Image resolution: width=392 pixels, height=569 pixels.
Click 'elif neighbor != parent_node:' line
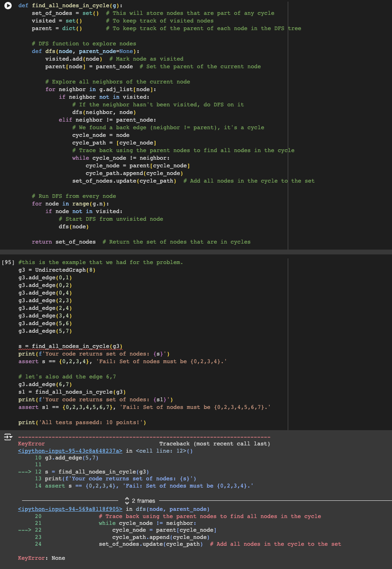pos(107,120)
